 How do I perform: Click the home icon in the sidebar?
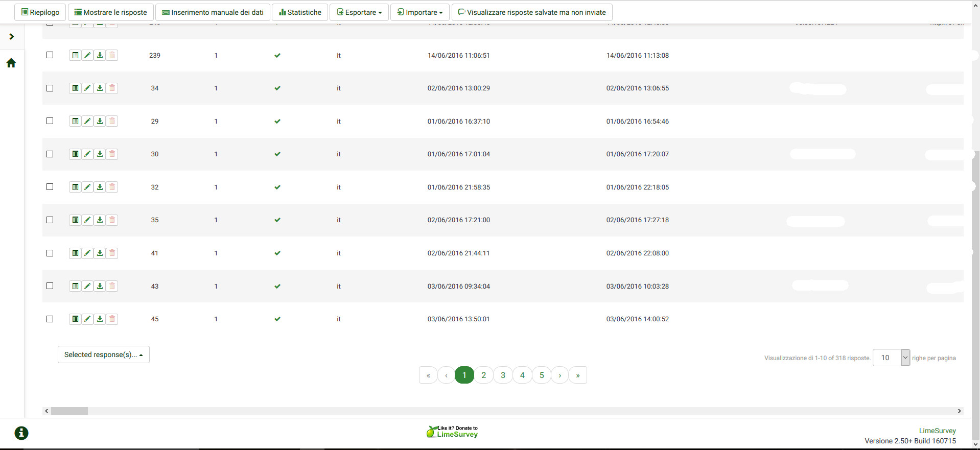(x=11, y=63)
